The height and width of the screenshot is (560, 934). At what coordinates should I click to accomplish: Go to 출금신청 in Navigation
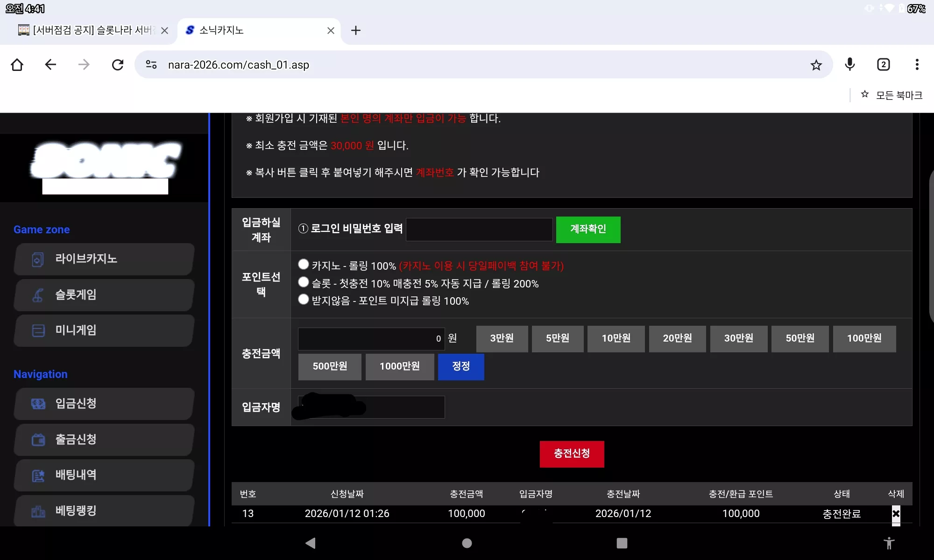click(104, 440)
